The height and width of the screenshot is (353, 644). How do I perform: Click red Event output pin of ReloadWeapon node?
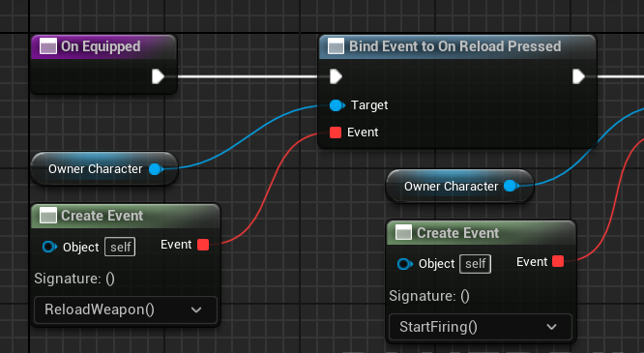click(x=203, y=245)
